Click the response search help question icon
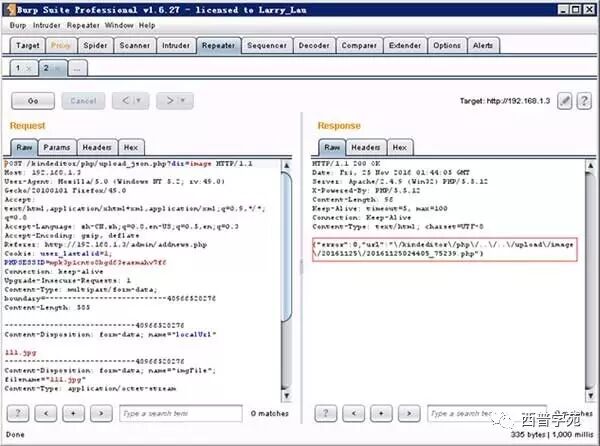 [x=326, y=413]
